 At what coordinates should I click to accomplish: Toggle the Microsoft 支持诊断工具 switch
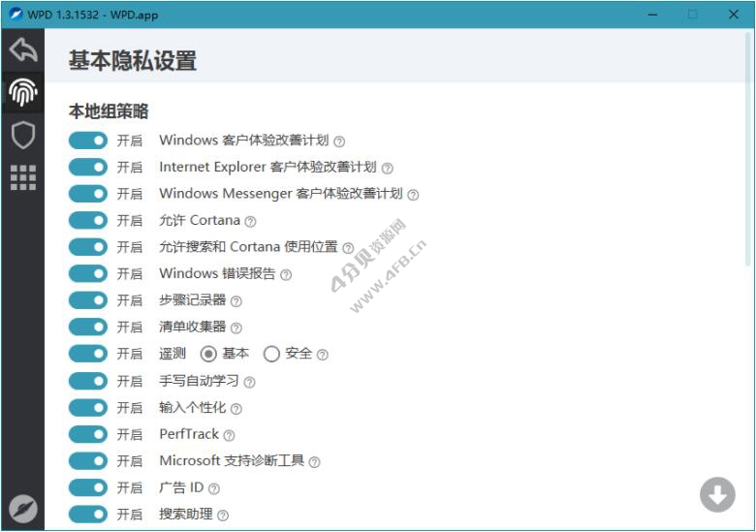click(x=88, y=461)
